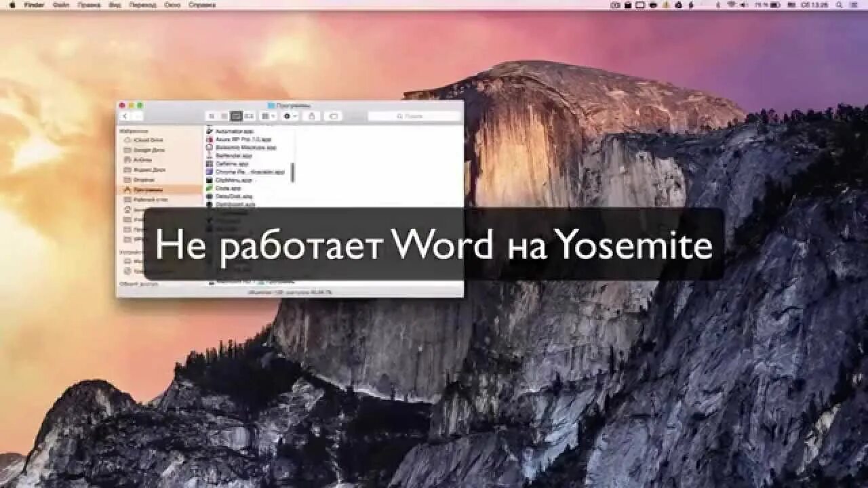This screenshot has height=488, width=868.
Task: Open the Правка menu
Action: (x=89, y=4)
